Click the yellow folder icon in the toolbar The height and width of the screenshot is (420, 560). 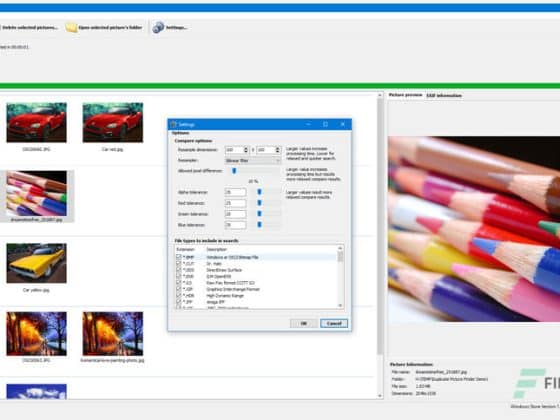71,28
